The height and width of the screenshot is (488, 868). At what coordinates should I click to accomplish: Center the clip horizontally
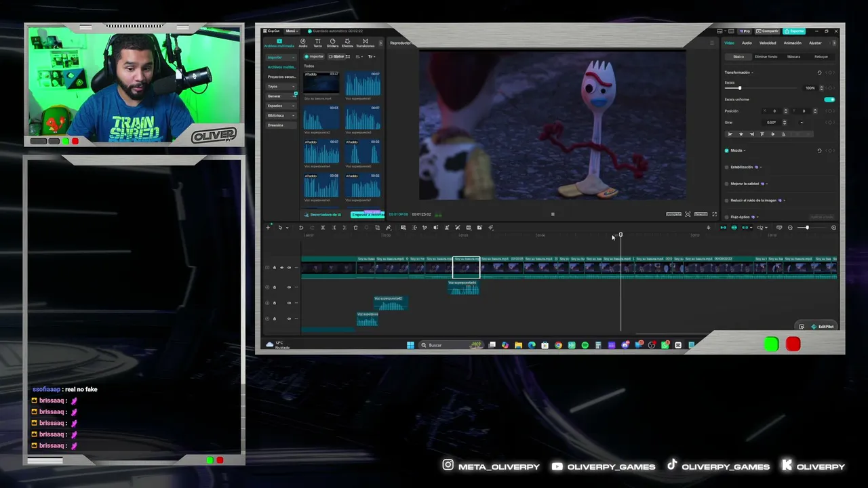pos(741,134)
